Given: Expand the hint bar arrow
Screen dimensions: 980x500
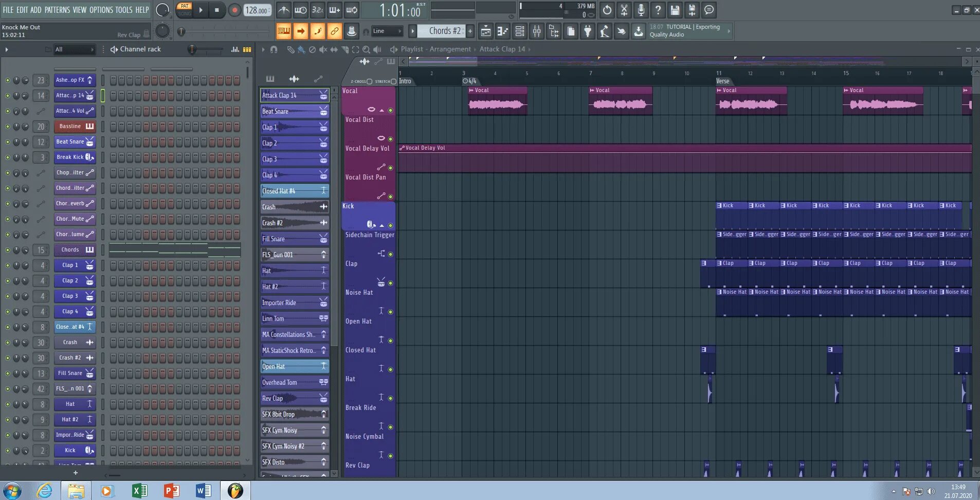Looking at the screenshot, I should tap(729, 31).
